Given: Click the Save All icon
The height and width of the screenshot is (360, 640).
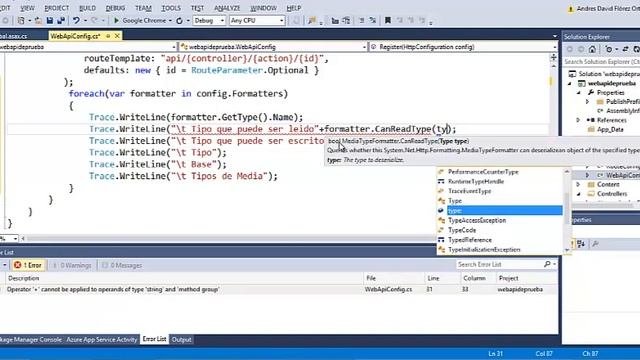Looking at the screenshot, I should point(61,20).
